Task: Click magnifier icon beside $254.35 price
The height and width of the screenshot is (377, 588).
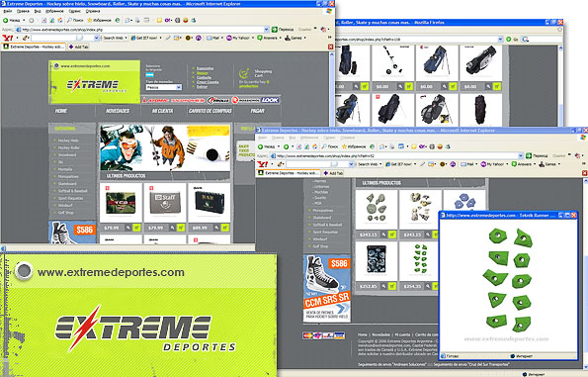Action: point(428,286)
